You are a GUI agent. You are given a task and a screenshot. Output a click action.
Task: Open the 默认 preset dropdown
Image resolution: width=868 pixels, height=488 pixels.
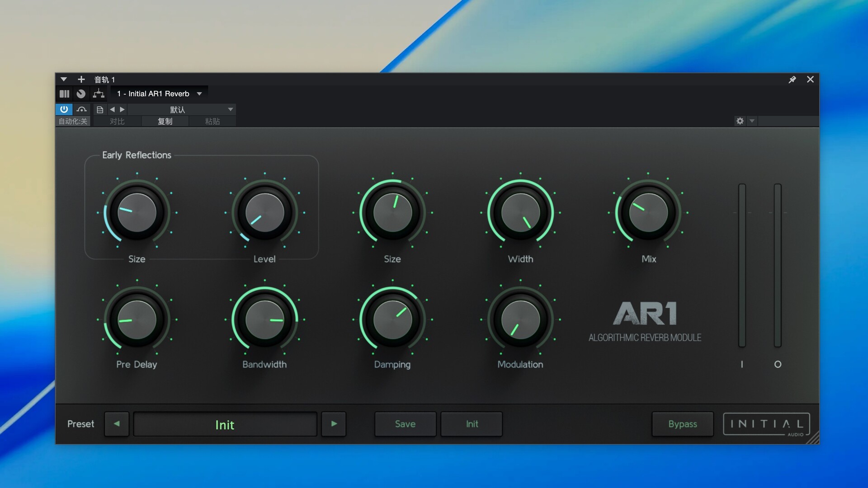click(182, 109)
